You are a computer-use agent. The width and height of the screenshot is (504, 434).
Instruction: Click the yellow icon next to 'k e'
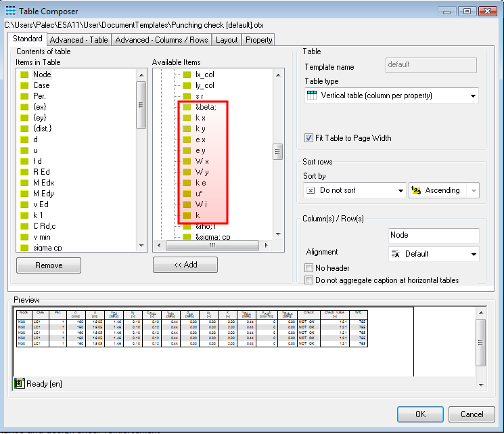(x=187, y=183)
